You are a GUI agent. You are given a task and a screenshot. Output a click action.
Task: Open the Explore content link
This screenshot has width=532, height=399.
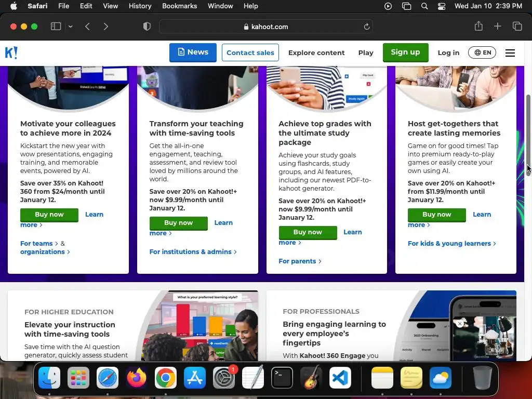point(316,52)
